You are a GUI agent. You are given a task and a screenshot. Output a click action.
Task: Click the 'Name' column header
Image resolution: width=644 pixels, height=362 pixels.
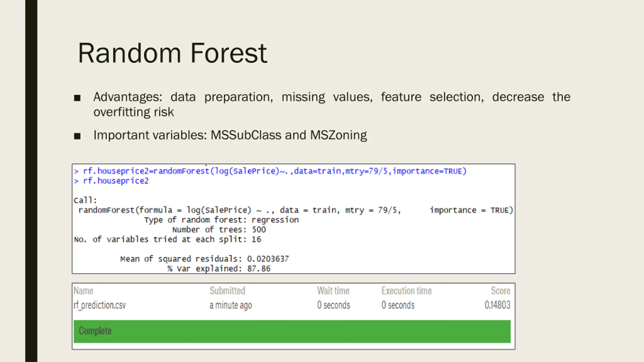tap(84, 291)
